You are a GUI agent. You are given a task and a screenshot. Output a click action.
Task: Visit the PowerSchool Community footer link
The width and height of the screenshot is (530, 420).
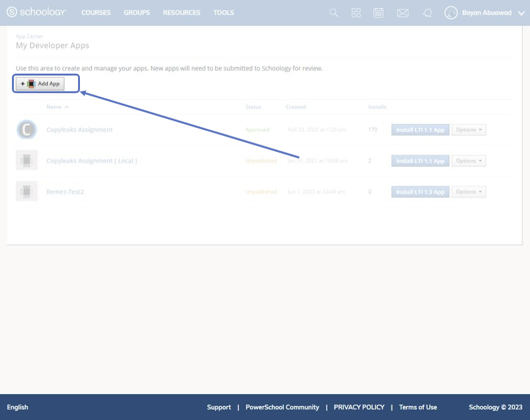tap(282, 407)
